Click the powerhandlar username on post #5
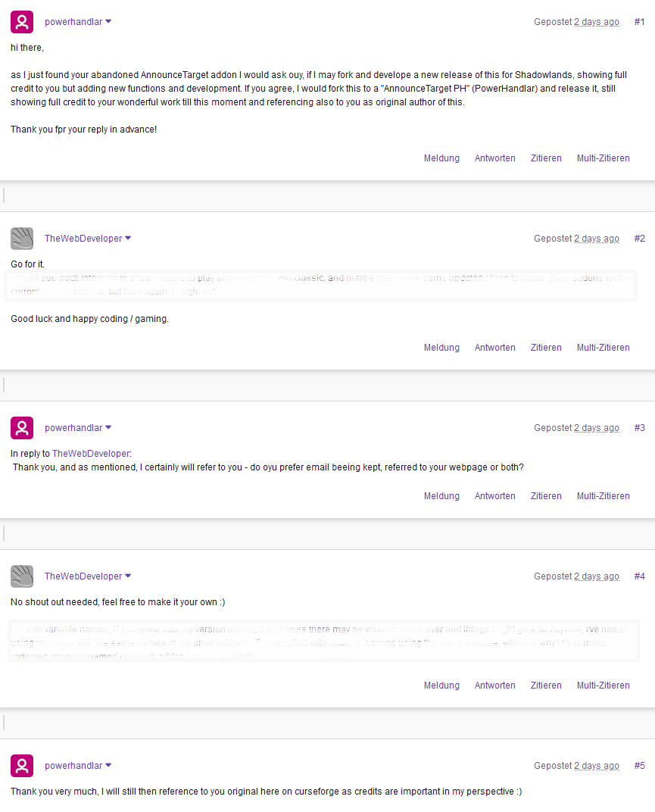The image size is (655, 812). click(x=73, y=765)
